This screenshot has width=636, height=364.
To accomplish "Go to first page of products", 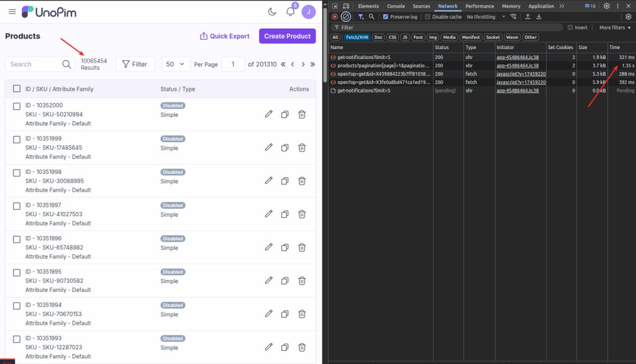I will [x=283, y=64].
